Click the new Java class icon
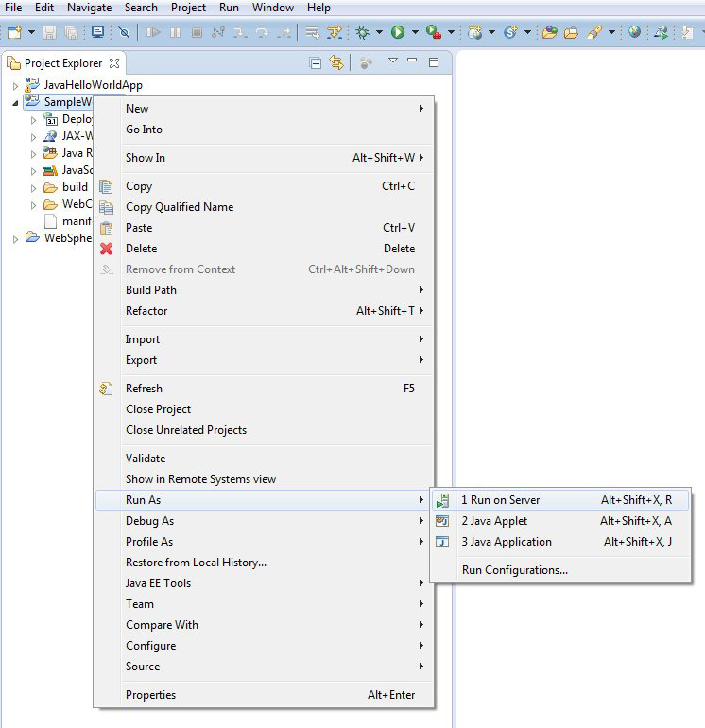Screen dimensions: 705x728 coord(510,32)
